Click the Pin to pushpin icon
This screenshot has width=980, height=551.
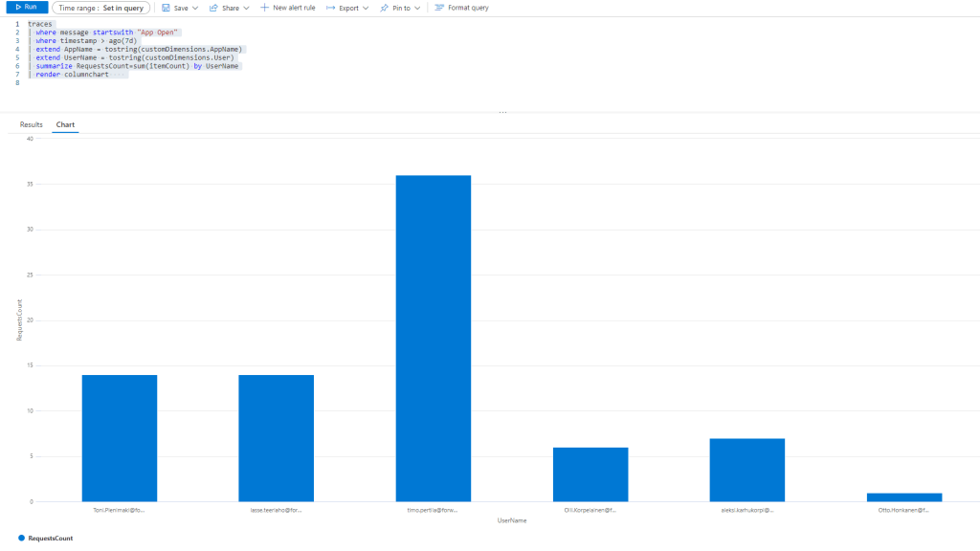pyautogui.click(x=384, y=8)
